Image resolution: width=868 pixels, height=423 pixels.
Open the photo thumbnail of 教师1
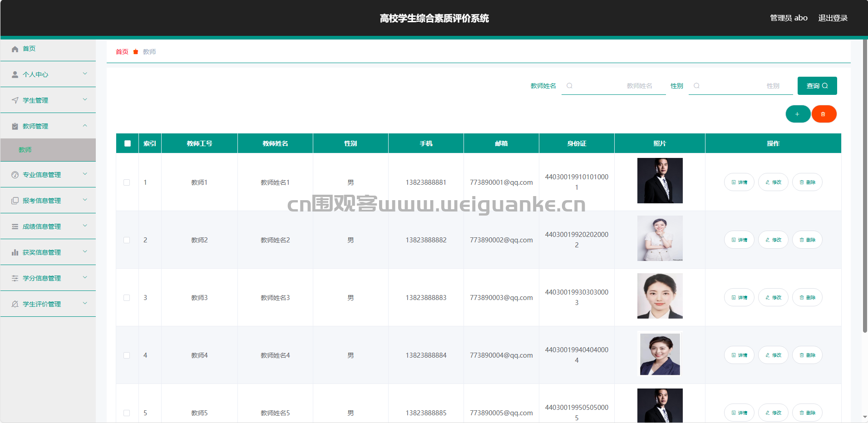pyautogui.click(x=660, y=181)
